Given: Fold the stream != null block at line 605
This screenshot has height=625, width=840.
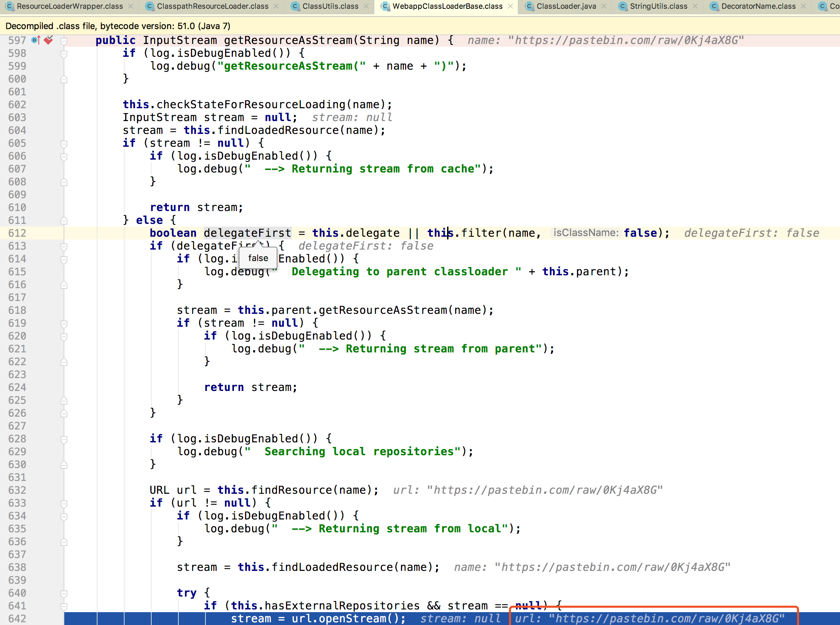Looking at the screenshot, I should pos(64,144).
